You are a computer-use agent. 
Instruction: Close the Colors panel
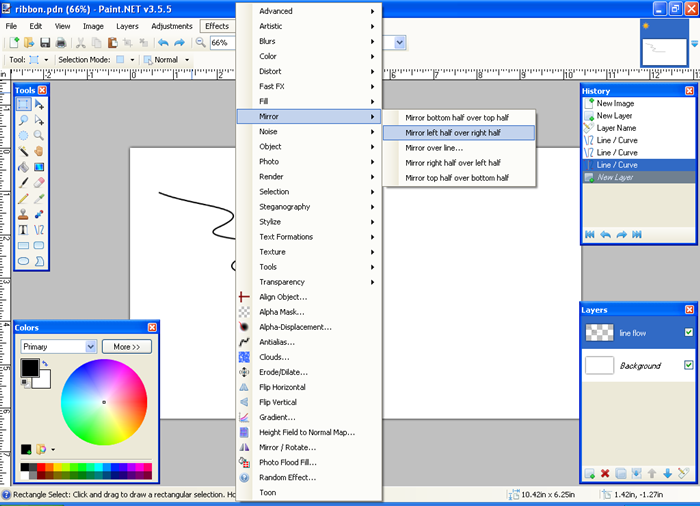(152, 327)
